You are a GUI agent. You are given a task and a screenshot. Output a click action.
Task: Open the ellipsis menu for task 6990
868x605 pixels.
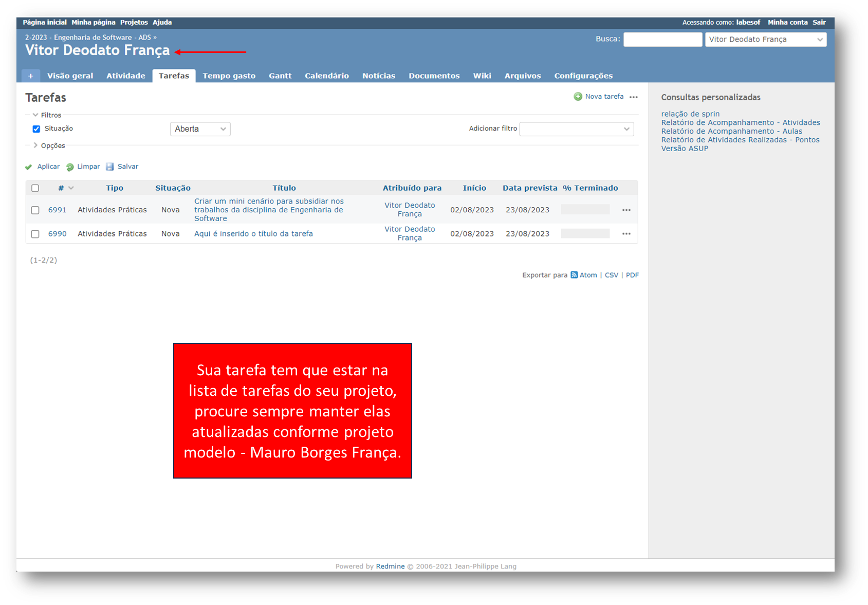coord(626,233)
